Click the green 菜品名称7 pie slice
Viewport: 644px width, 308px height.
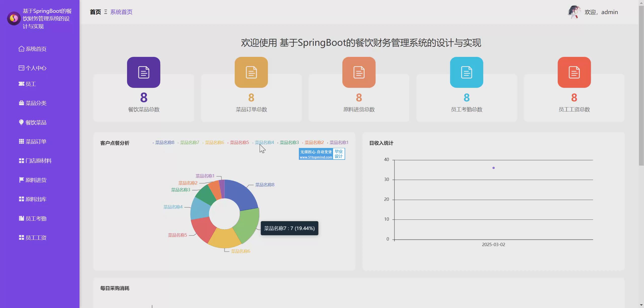click(249, 224)
